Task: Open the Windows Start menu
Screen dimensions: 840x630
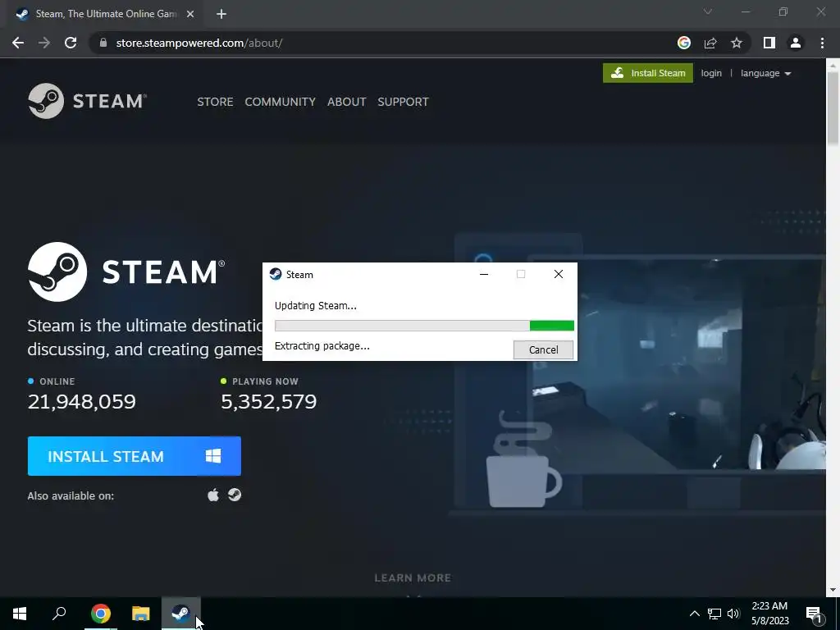Action: [20, 614]
